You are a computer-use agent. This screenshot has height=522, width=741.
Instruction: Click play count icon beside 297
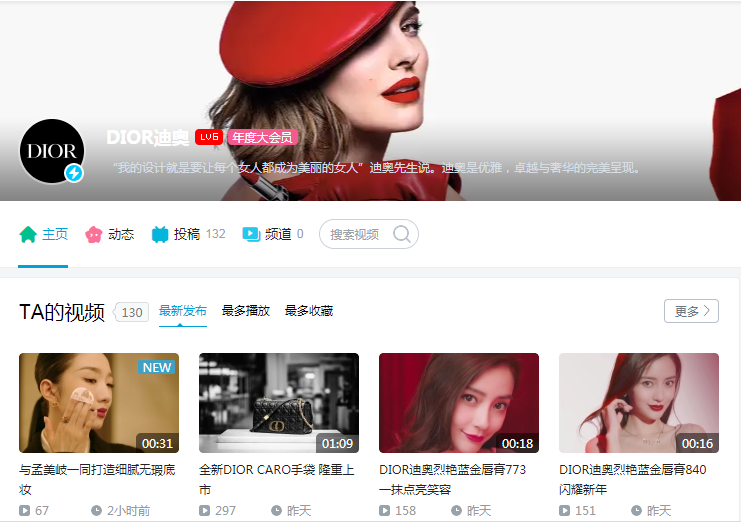point(204,511)
